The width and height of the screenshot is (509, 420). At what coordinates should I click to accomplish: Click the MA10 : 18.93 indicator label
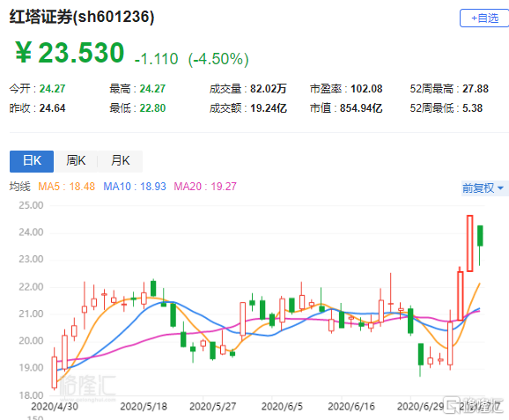coord(135,187)
